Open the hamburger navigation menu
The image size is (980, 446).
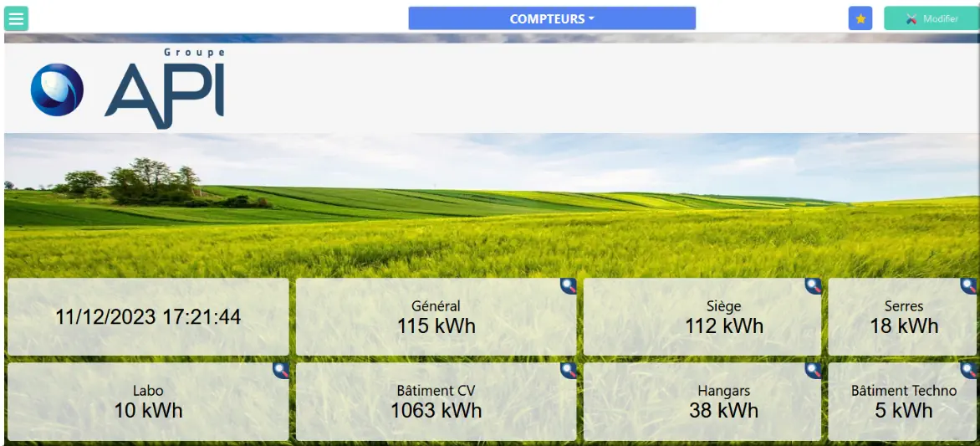[x=16, y=18]
